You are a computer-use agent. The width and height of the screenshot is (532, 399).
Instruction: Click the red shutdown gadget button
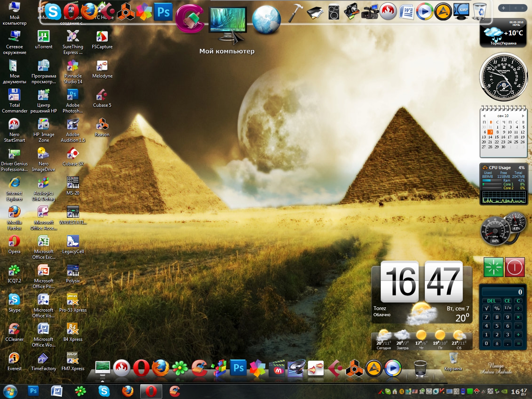pos(515,267)
